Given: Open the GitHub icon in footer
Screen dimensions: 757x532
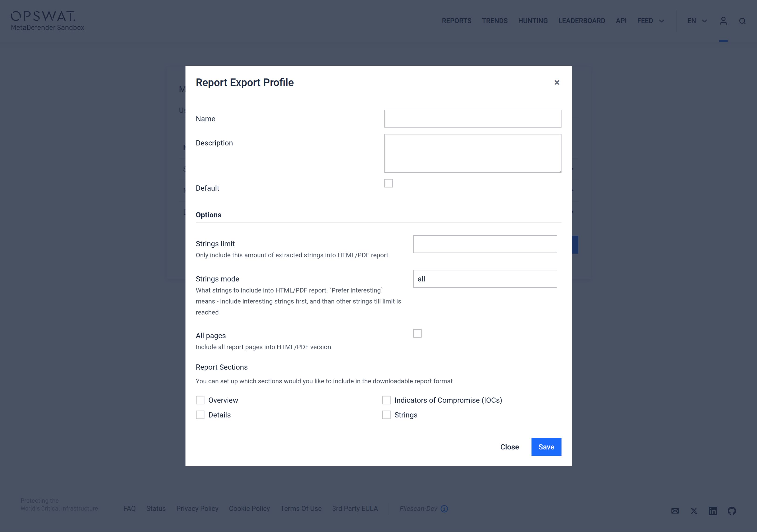Looking at the screenshot, I should (x=732, y=511).
